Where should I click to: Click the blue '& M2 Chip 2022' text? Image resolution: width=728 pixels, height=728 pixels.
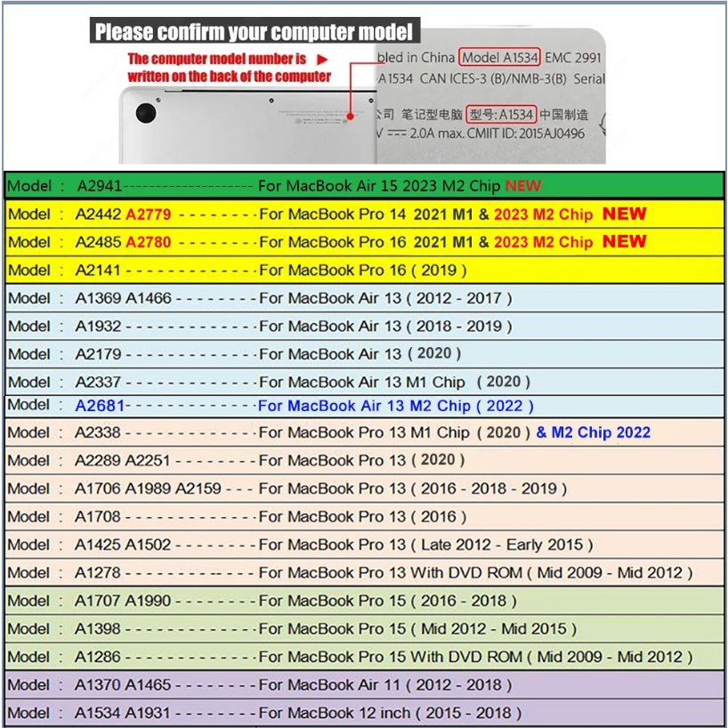point(593,433)
